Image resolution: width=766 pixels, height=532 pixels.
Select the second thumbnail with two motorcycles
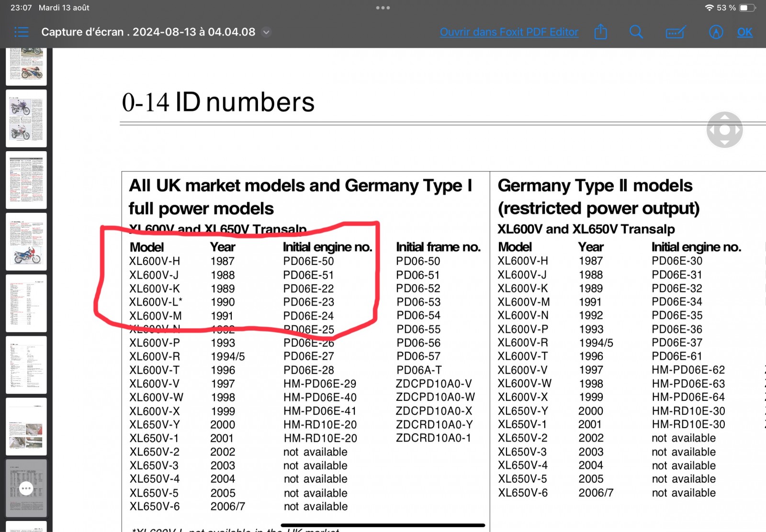(26, 118)
